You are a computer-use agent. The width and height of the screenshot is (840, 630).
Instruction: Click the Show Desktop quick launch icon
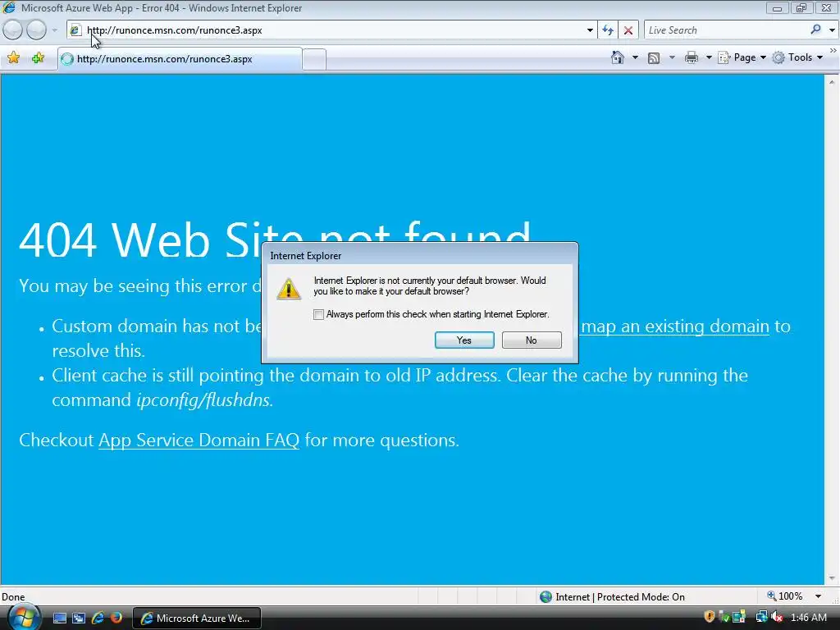(59, 619)
